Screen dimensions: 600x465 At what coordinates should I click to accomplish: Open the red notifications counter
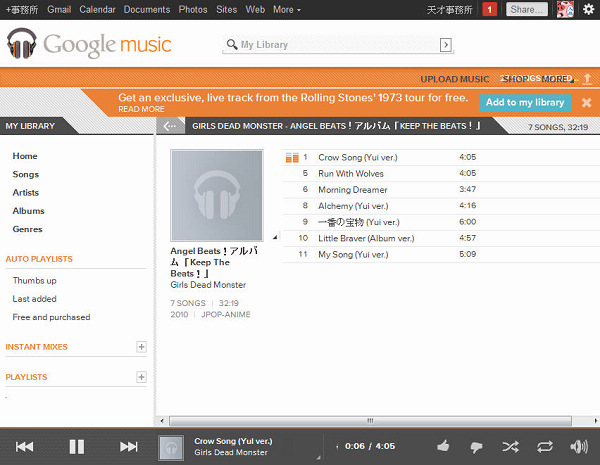489,10
